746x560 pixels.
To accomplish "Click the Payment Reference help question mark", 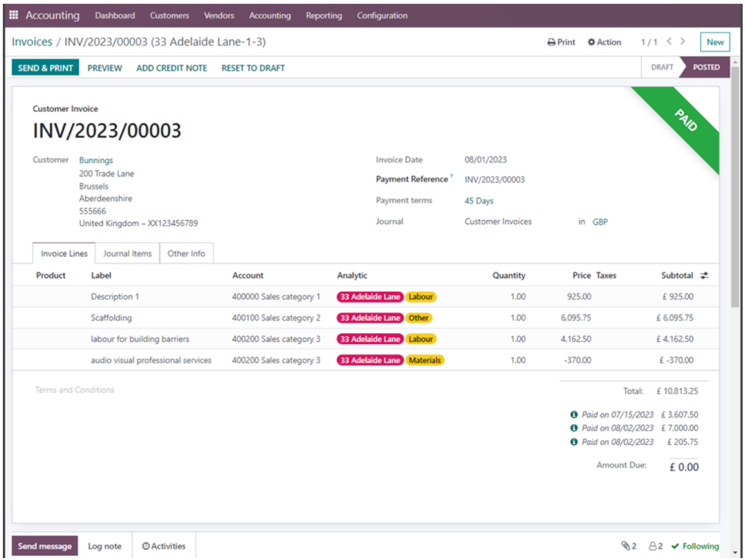I will pos(451,176).
